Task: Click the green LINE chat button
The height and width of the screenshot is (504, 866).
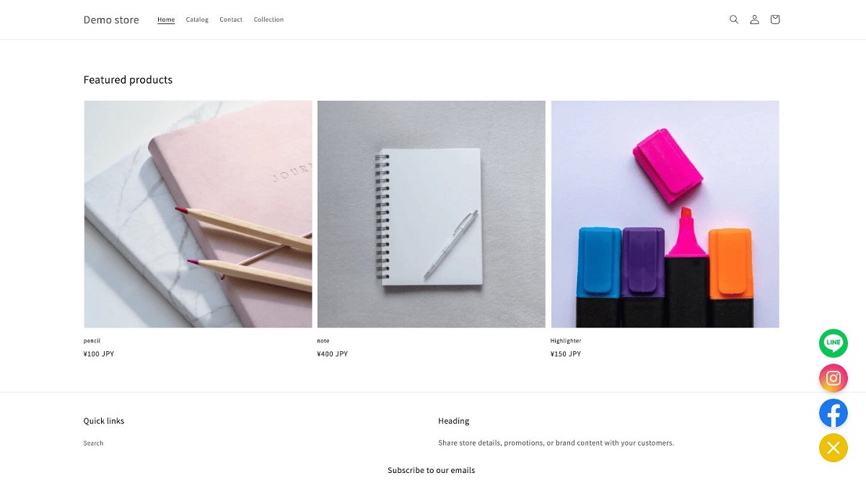Action: tap(834, 342)
